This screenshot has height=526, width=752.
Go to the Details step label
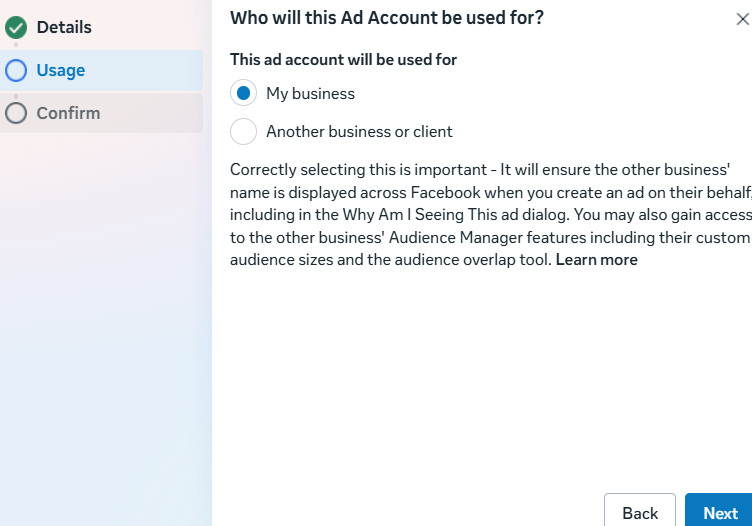[64, 28]
